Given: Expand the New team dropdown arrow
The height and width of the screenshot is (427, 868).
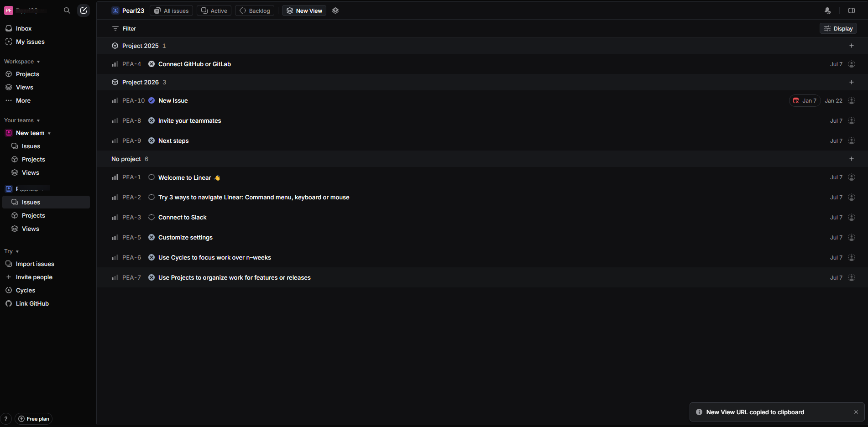Looking at the screenshot, I should coord(49,133).
